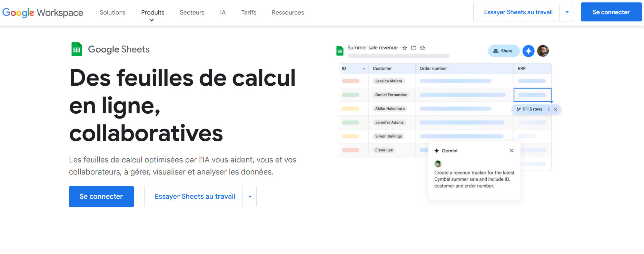Click the Share button in preview
This screenshot has height=254, width=644.
click(x=504, y=51)
